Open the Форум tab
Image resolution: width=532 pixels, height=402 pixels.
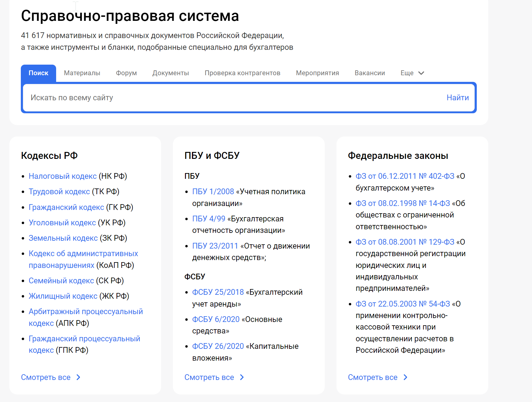(126, 73)
